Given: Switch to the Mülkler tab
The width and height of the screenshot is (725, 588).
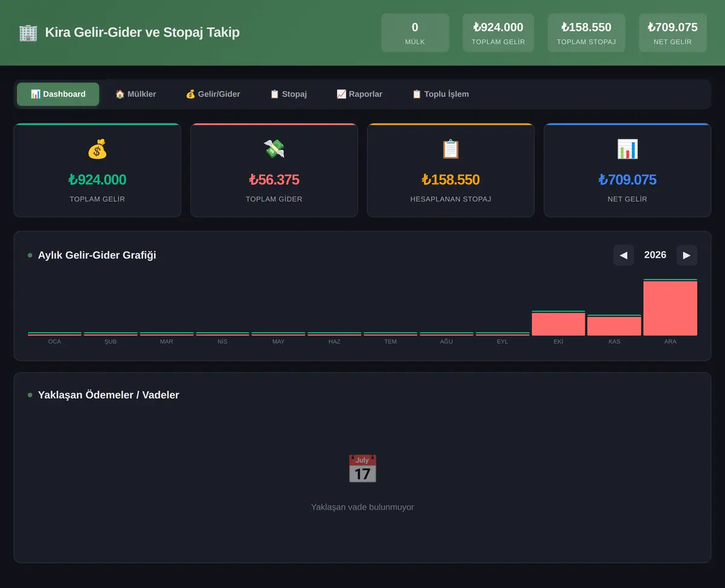Looking at the screenshot, I should 135,94.
